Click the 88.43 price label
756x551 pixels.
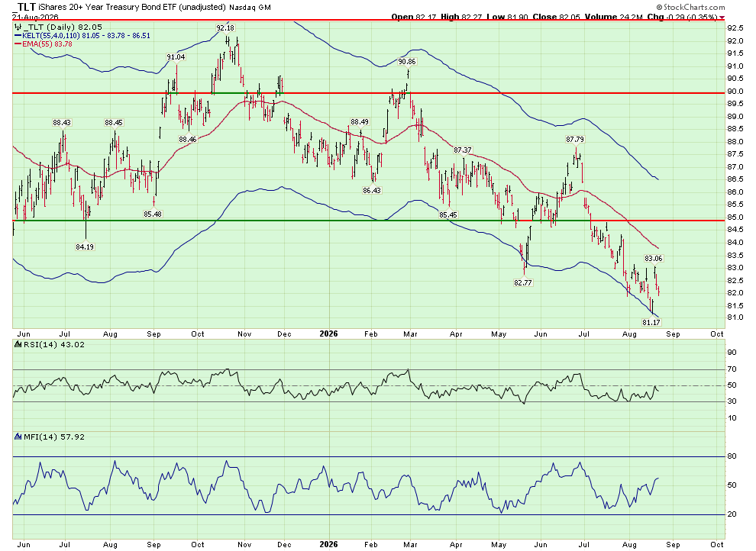pos(62,123)
